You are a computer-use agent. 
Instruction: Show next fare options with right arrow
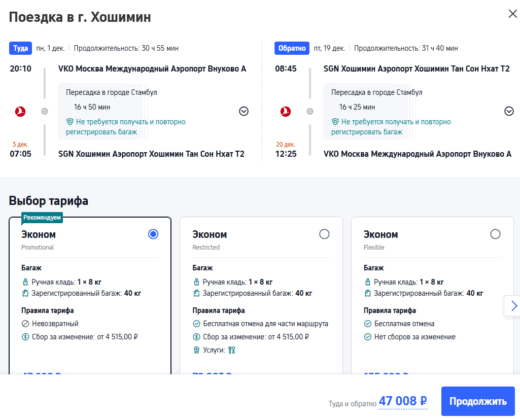(513, 306)
